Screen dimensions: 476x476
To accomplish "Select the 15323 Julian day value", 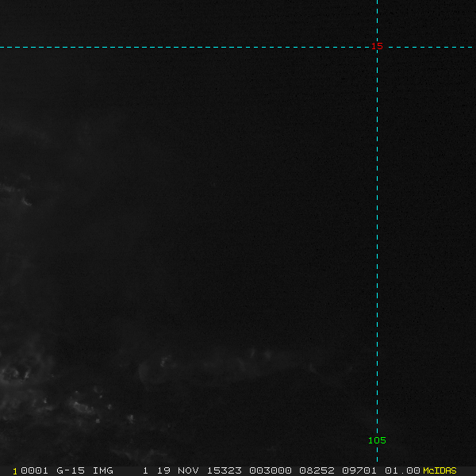I will tap(224, 470).
